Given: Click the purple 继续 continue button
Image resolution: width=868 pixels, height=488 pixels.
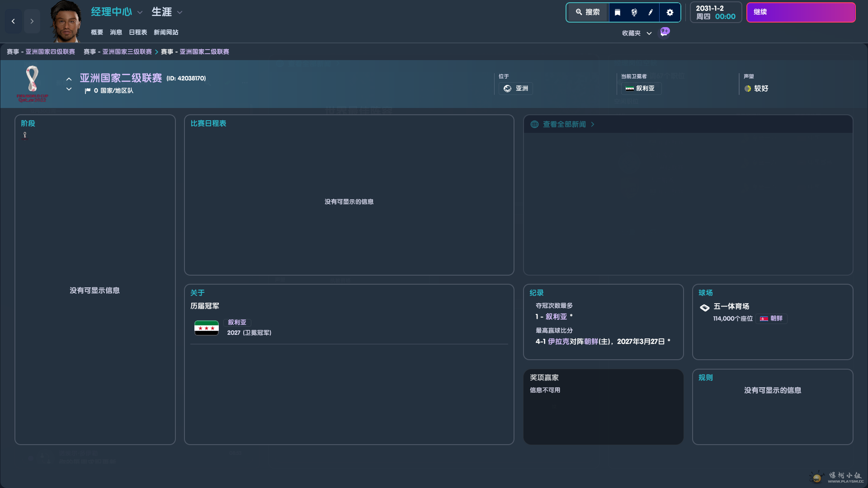Looking at the screenshot, I should (801, 12).
